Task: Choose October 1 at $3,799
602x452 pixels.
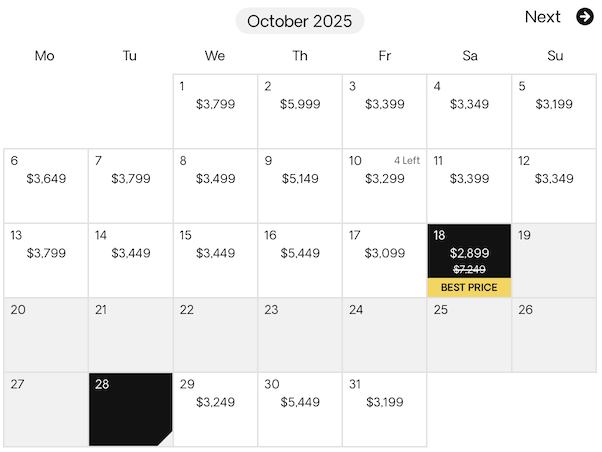Action: click(x=215, y=111)
